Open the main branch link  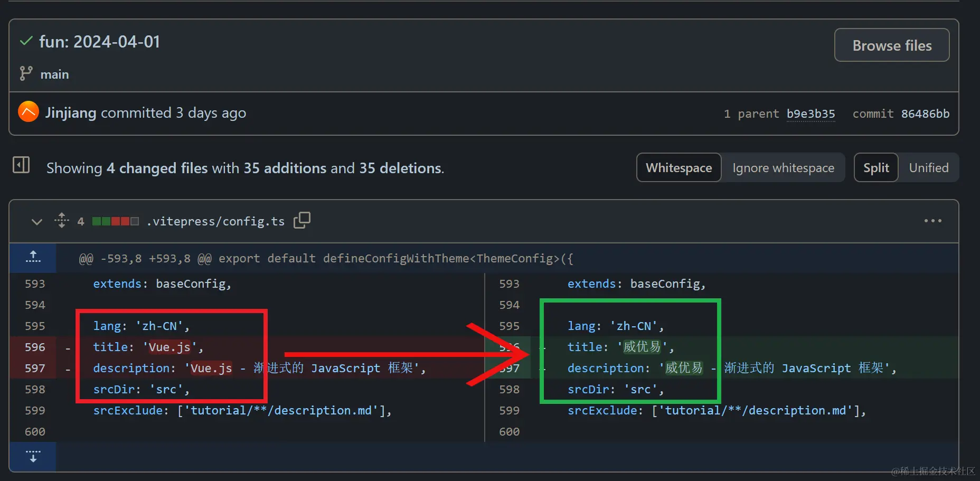54,74
